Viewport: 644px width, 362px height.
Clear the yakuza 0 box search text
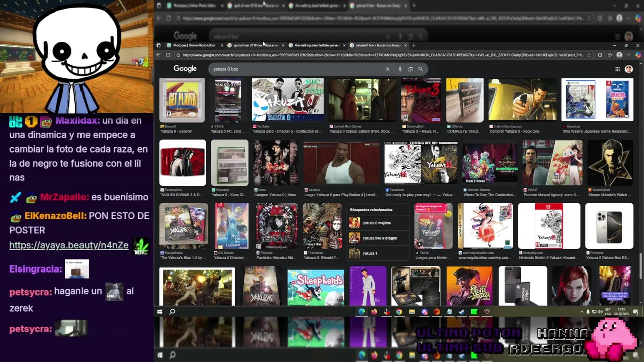[387, 69]
